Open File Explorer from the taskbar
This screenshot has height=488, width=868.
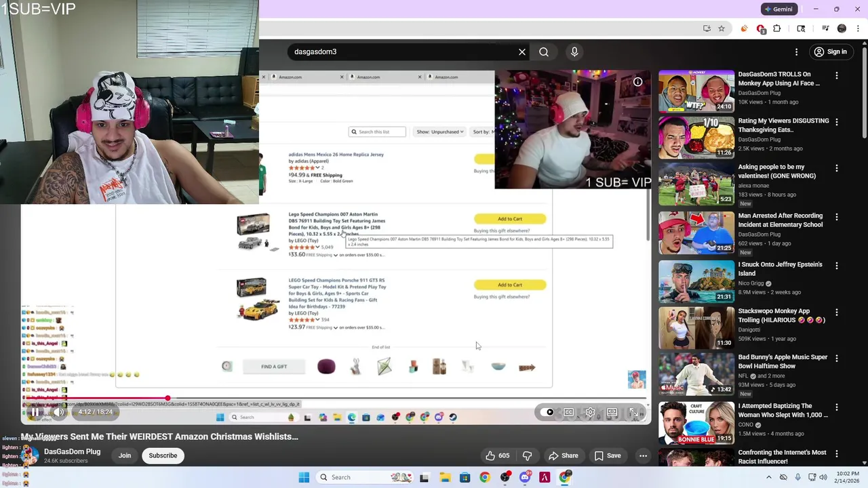pos(445,477)
